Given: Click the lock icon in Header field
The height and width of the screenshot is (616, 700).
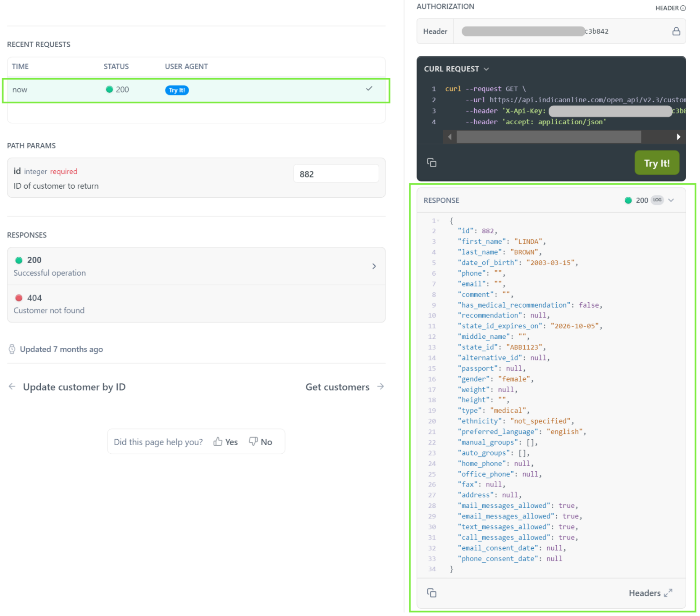Looking at the screenshot, I should point(675,31).
